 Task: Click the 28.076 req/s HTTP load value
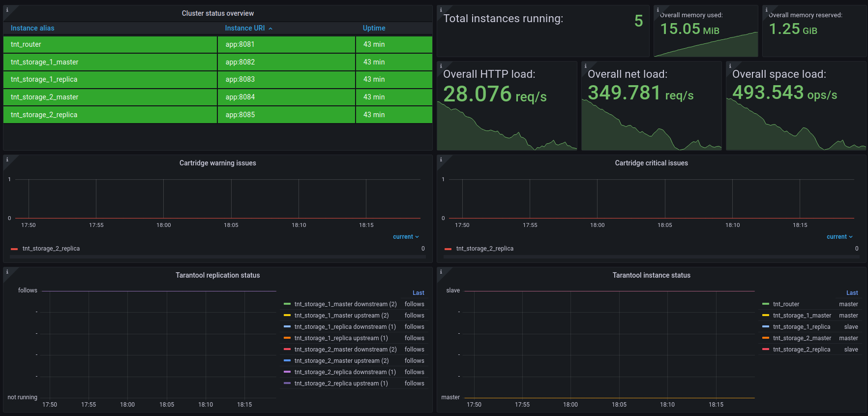pyautogui.click(x=495, y=94)
